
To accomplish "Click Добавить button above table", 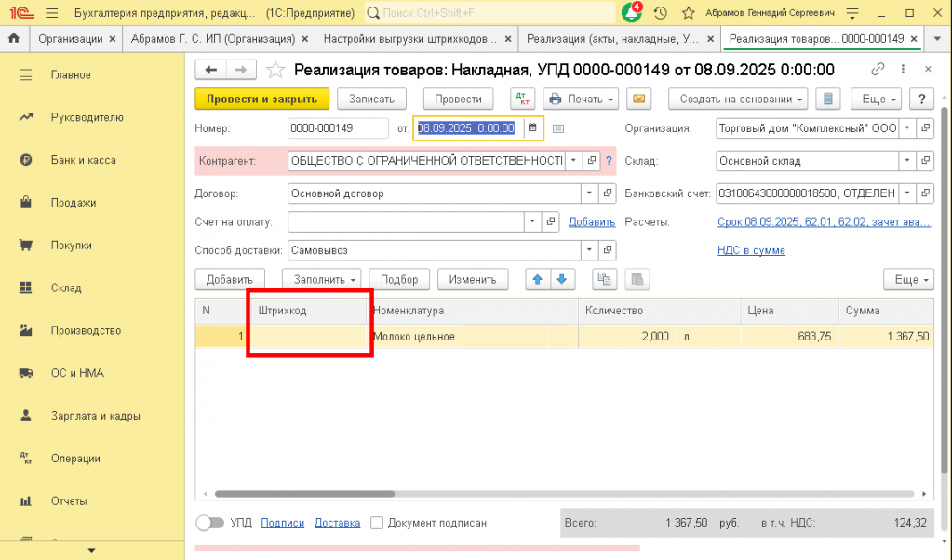I will coord(230,279).
